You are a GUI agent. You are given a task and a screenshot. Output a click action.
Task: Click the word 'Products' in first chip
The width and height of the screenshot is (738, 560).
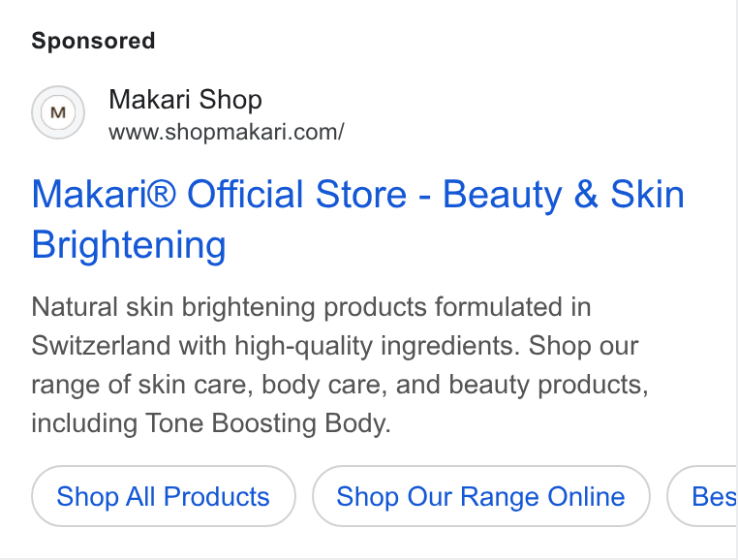point(217,496)
